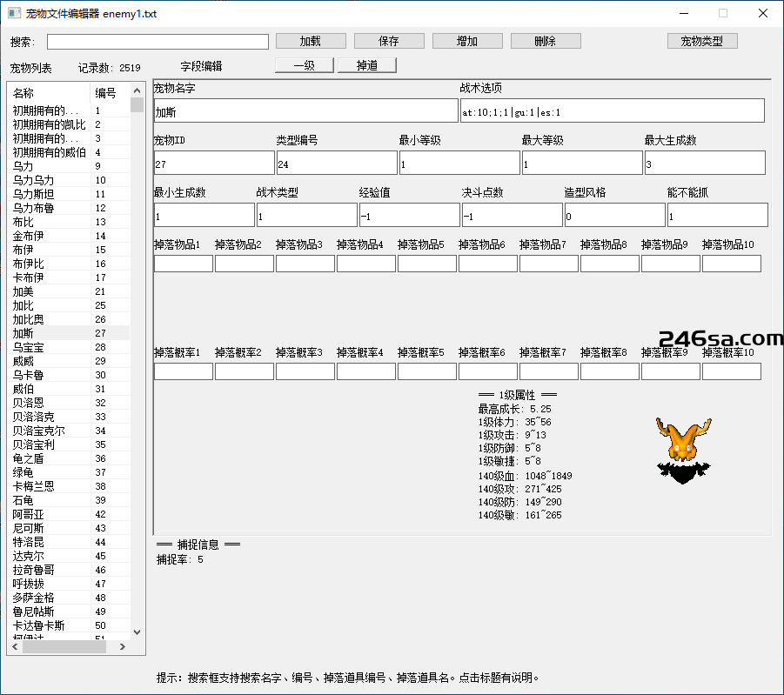Click the app icon in title bar
The image size is (784, 695).
(x=15, y=14)
